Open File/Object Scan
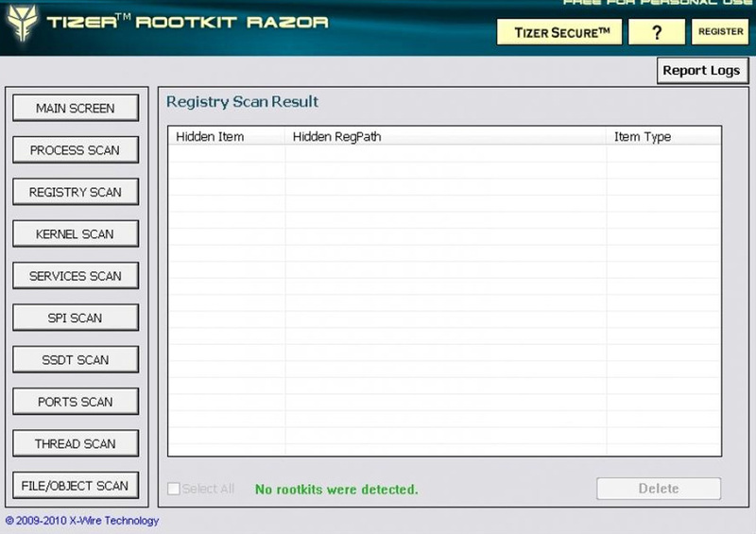Image resolution: width=756 pixels, height=534 pixels. (76, 485)
